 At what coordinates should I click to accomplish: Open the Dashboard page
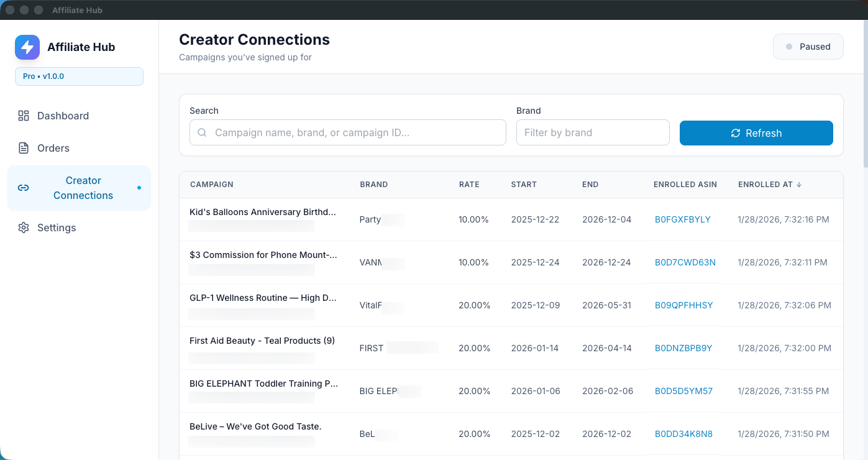pos(63,116)
